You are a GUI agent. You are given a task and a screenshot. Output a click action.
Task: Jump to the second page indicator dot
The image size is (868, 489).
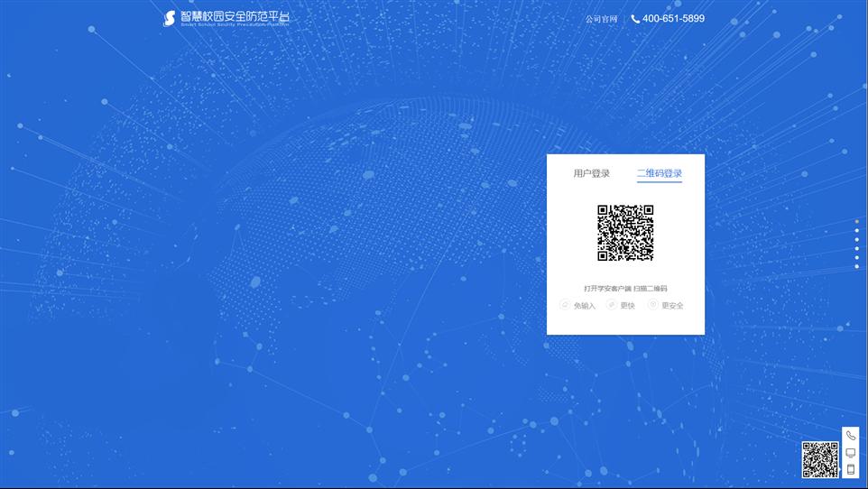click(857, 230)
